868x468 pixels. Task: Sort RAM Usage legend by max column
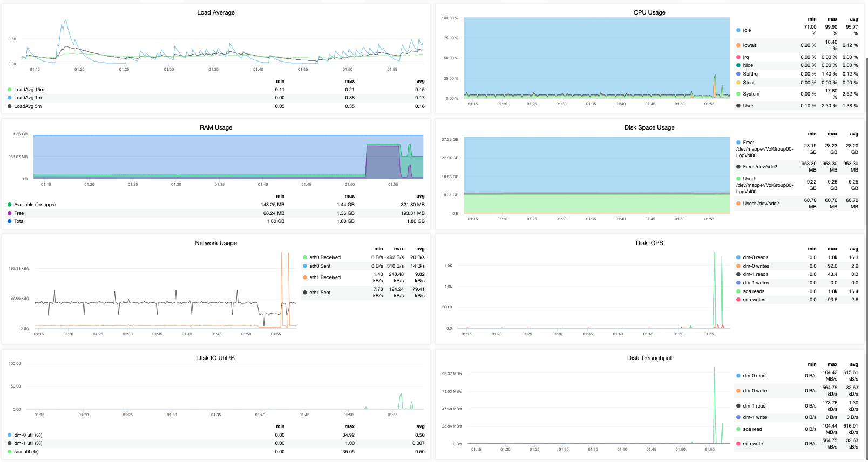click(x=350, y=196)
